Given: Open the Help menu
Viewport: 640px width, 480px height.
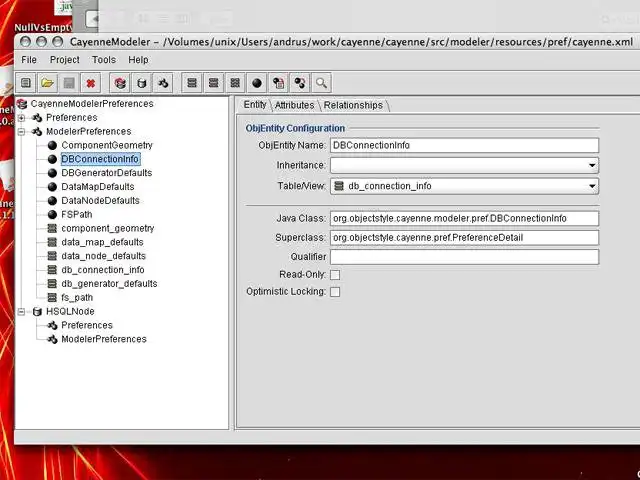Looking at the screenshot, I should point(138,60).
